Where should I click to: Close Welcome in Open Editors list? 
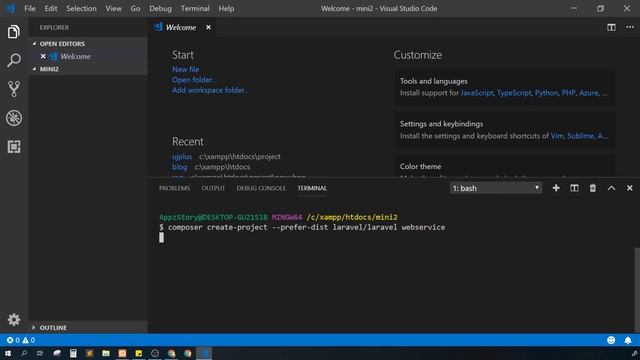pyautogui.click(x=43, y=56)
